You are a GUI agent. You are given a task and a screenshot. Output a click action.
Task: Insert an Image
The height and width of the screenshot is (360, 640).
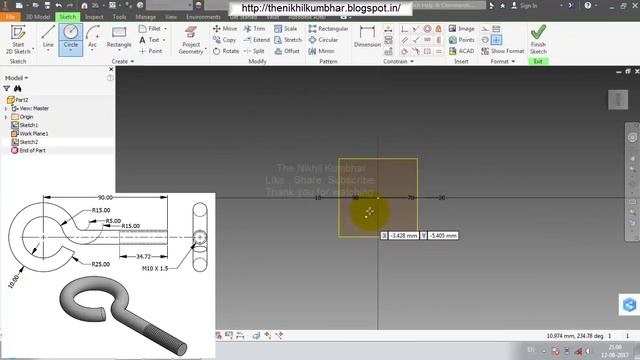coord(461,29)
